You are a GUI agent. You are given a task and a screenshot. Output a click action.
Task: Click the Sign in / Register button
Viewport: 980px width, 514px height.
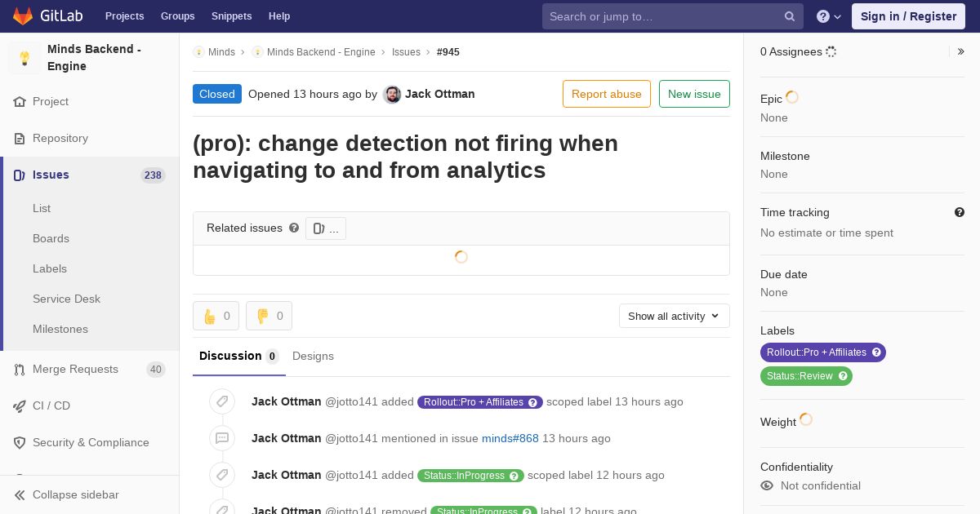point(908,16)
